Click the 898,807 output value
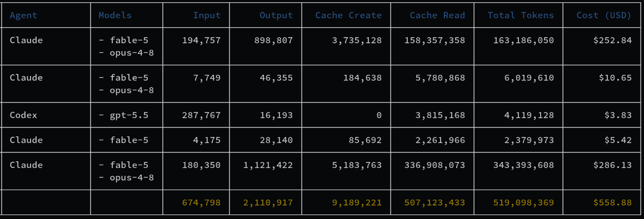 pos(276,40)
